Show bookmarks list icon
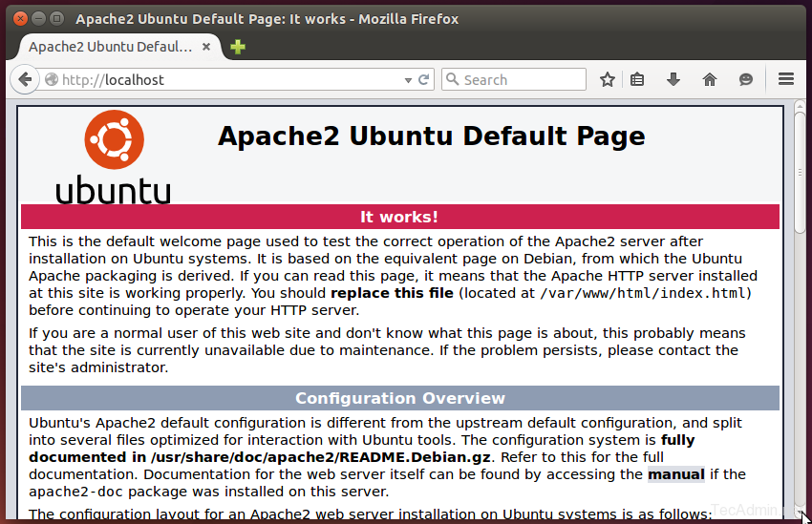Image resolution: width=812 pixels, height=524 pixels. [638, 80]
